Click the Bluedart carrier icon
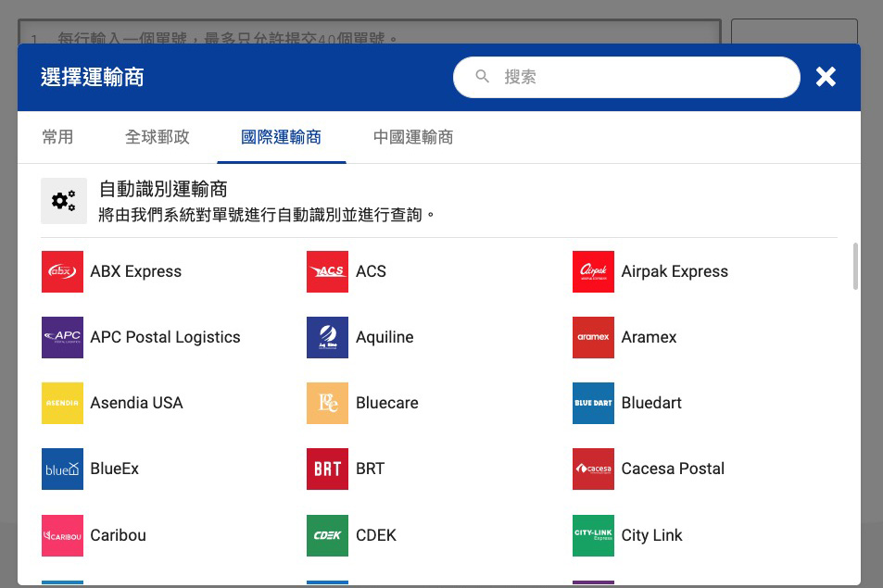The height and width of the screenshot is (588, 883). pyautogui.click(x=593, y=403)
